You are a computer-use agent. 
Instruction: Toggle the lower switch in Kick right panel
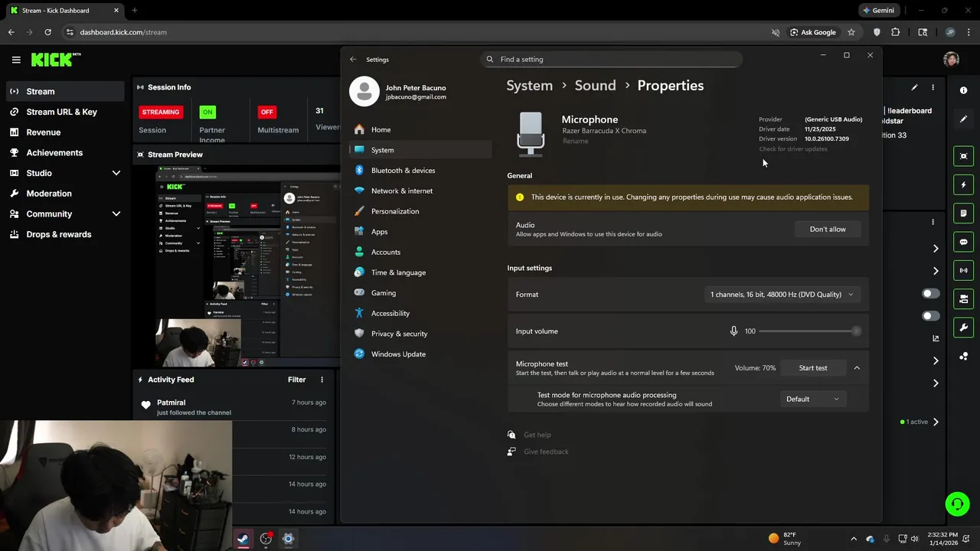point(931,316)
